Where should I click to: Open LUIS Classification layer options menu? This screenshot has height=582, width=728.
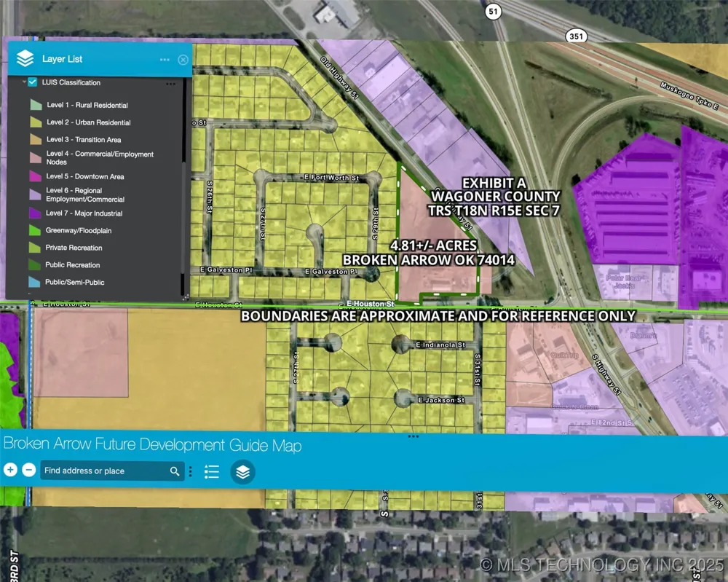[171, 84]
